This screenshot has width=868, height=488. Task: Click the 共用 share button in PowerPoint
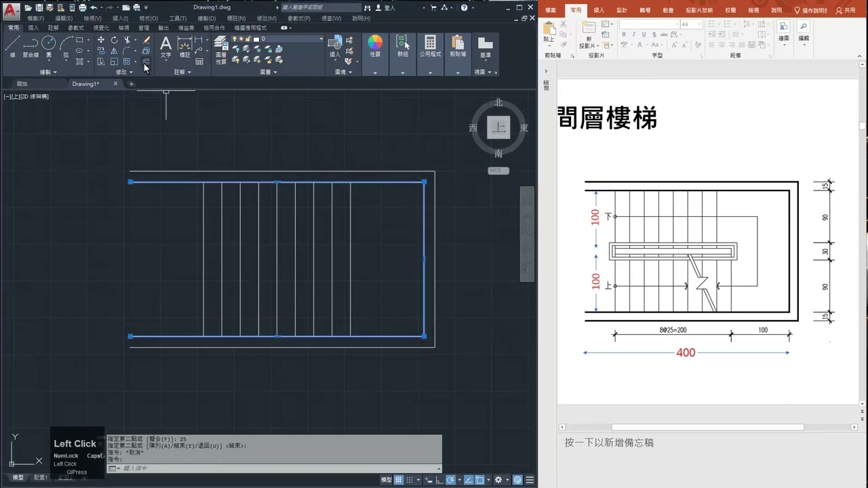click(846, 11)
